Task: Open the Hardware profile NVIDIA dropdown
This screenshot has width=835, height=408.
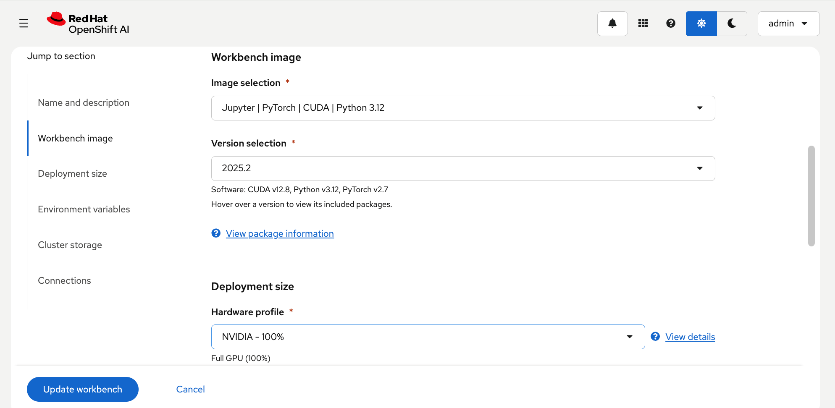Action: (x=428, y=337)
